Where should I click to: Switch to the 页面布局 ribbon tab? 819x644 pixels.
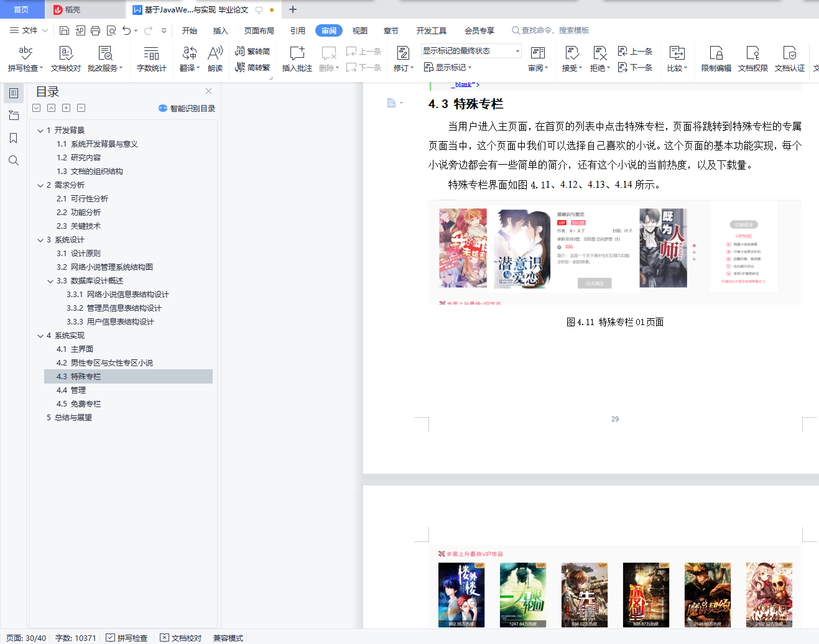[259, 30]
